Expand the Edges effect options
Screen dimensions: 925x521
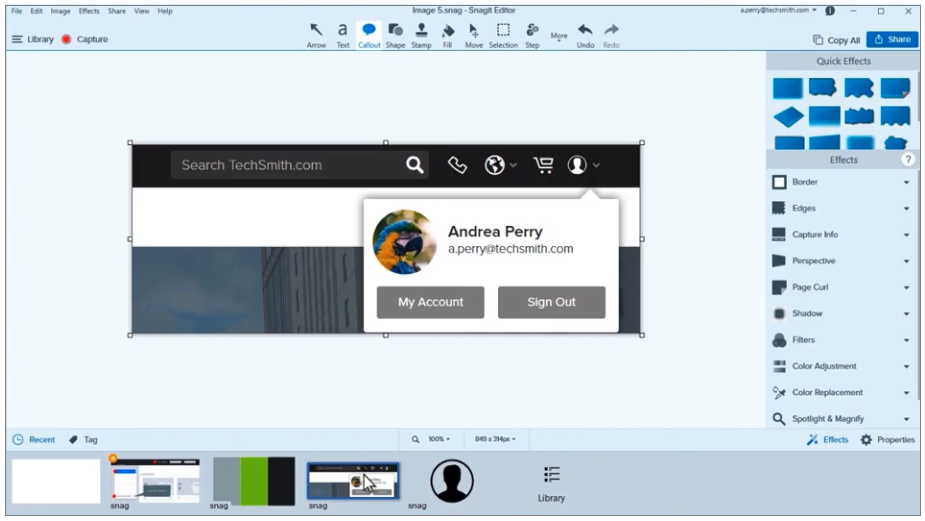(906, 208)
